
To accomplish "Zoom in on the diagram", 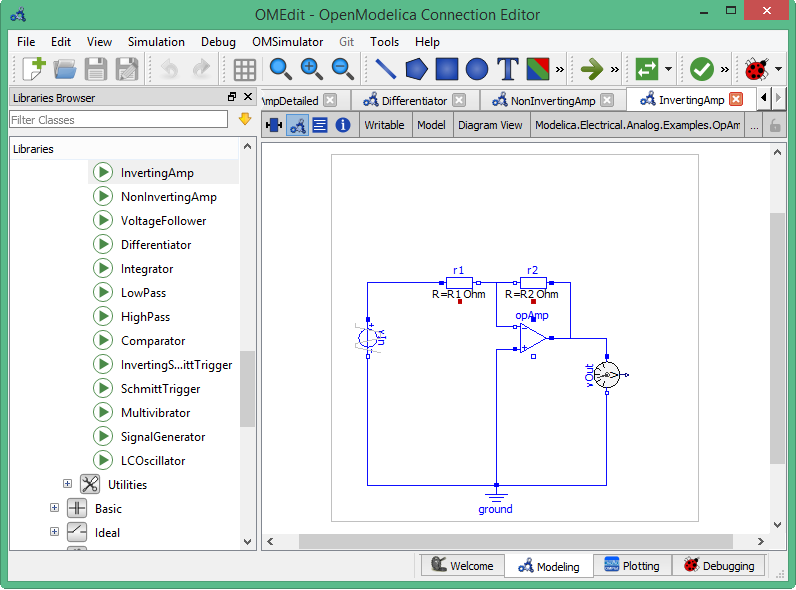I will pos(311,69).
